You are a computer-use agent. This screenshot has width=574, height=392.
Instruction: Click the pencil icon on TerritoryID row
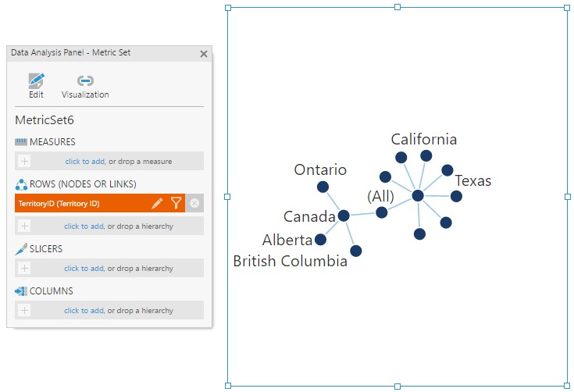pos(157,203)
